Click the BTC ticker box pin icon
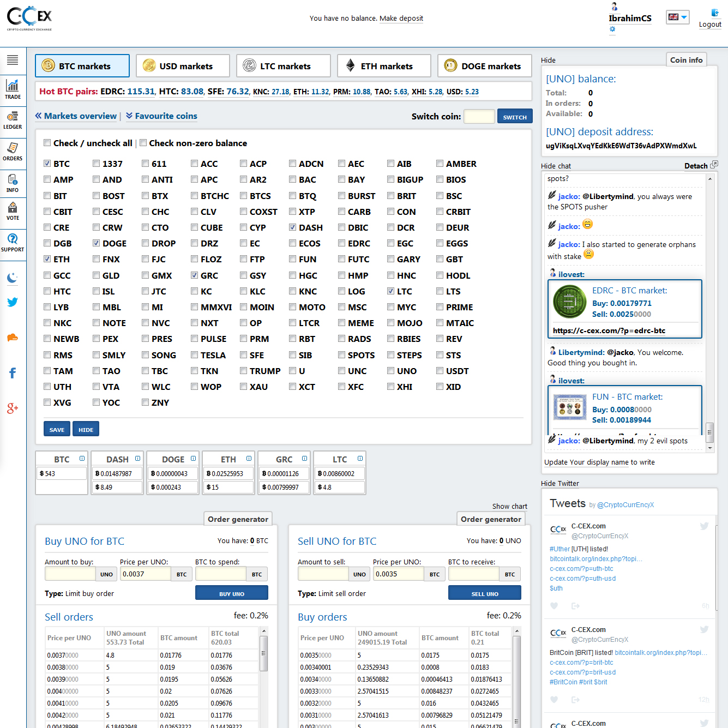 click(x=82, y=459)
